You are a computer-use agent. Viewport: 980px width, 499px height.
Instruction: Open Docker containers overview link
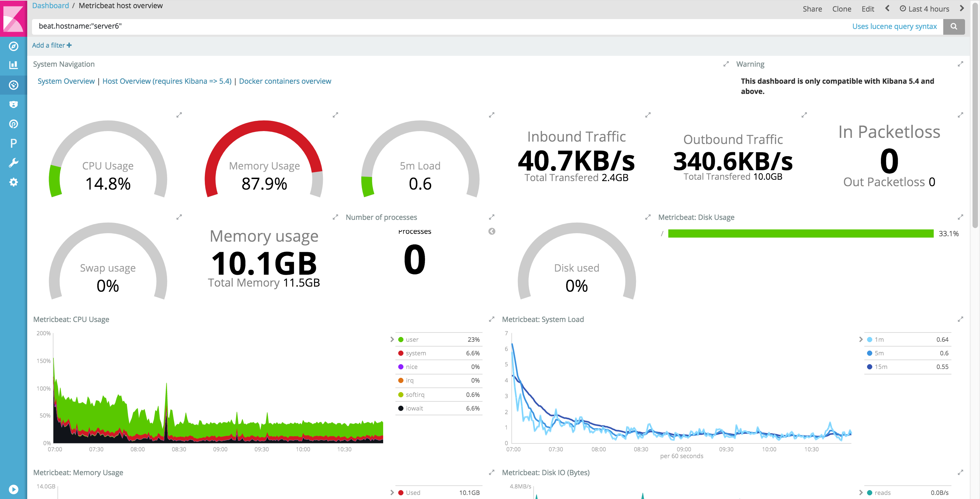point(285,81)
